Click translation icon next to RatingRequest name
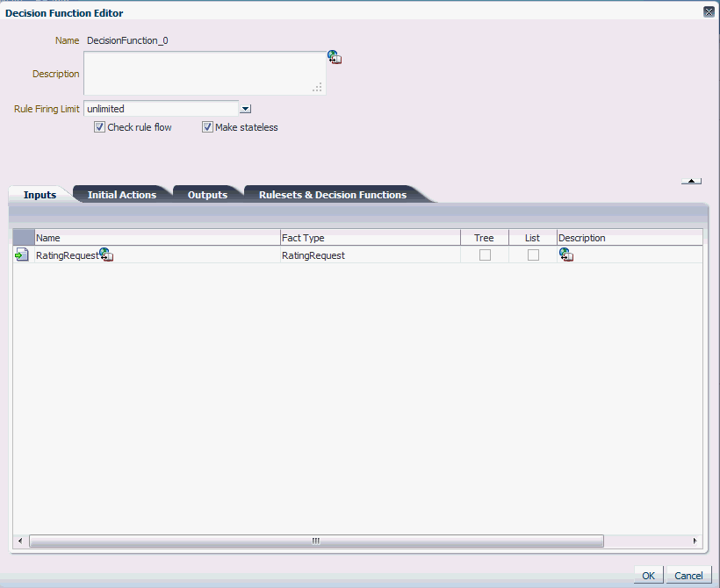This screenshot has height=588, width=720. [x=106, y=255]
